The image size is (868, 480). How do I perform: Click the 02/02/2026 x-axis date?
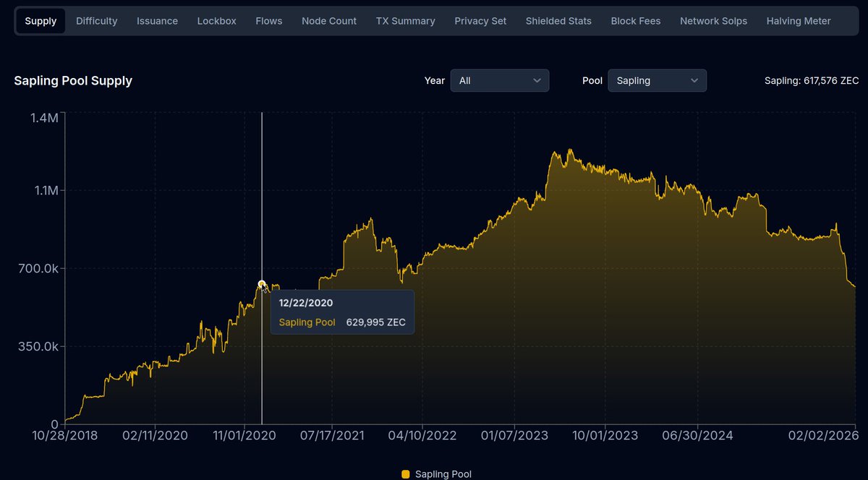click(823, 435)
